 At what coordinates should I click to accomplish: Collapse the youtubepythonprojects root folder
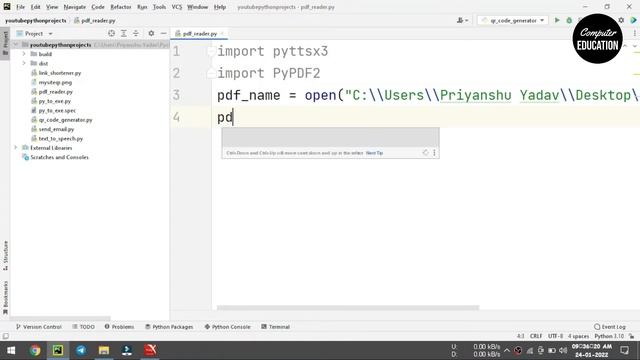tap(16, 44)
